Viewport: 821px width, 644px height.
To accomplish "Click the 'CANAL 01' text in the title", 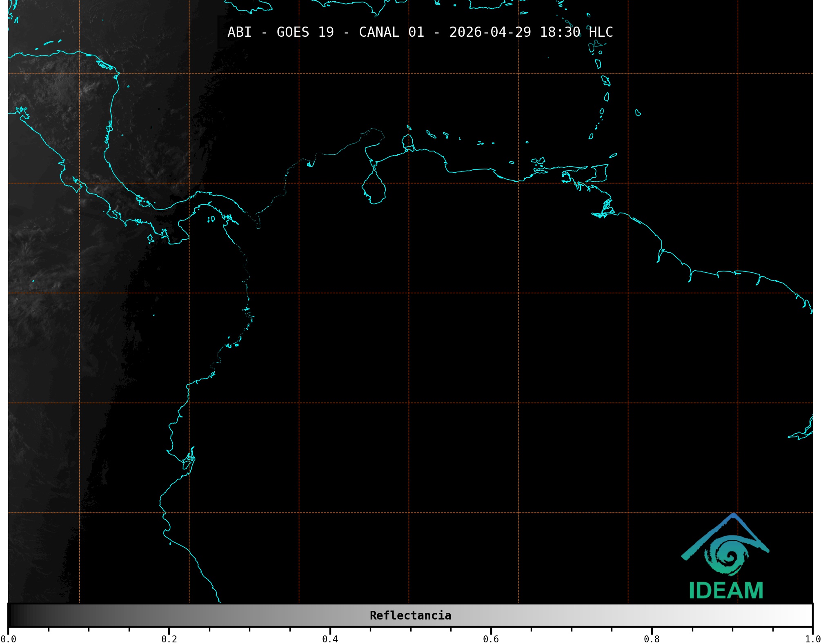I will (x=391, y=32).
